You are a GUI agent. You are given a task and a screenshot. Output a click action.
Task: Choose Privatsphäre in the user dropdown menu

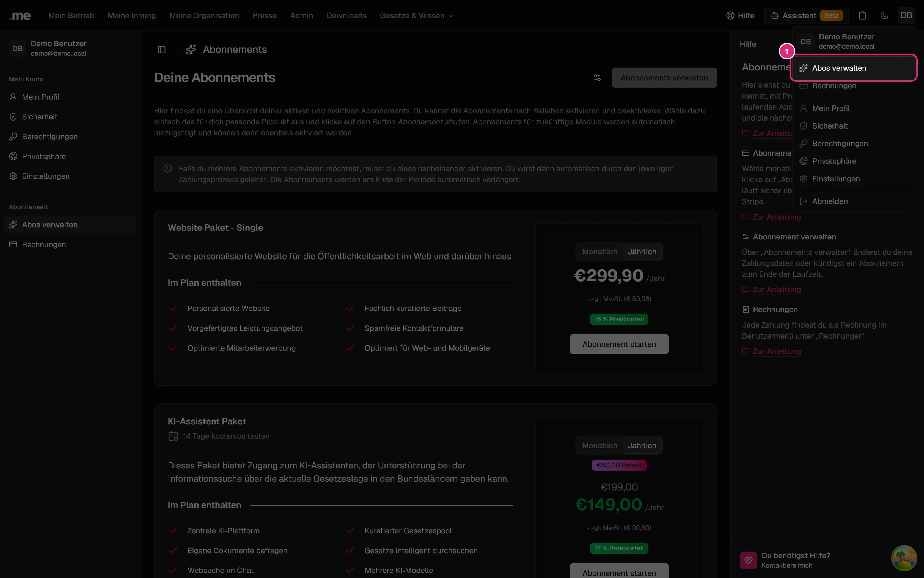pyautogui.click(x=853, y=161)
